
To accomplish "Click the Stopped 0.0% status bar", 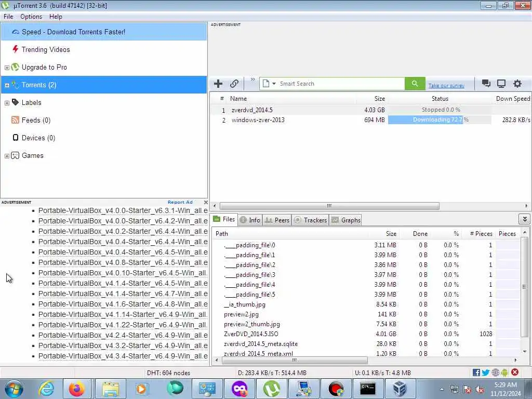I will pos(440,110).
